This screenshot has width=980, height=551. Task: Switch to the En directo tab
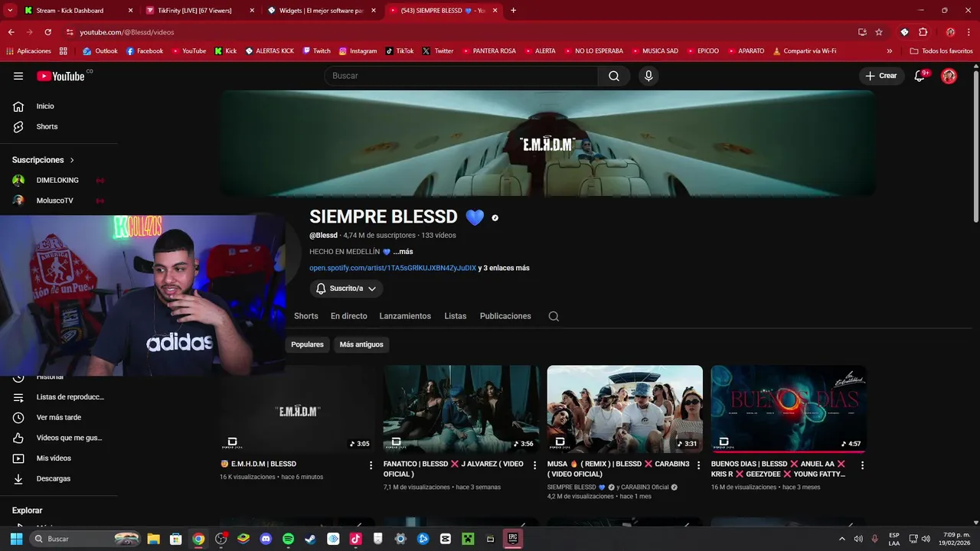pyautogui.click(x=349, y=316)
